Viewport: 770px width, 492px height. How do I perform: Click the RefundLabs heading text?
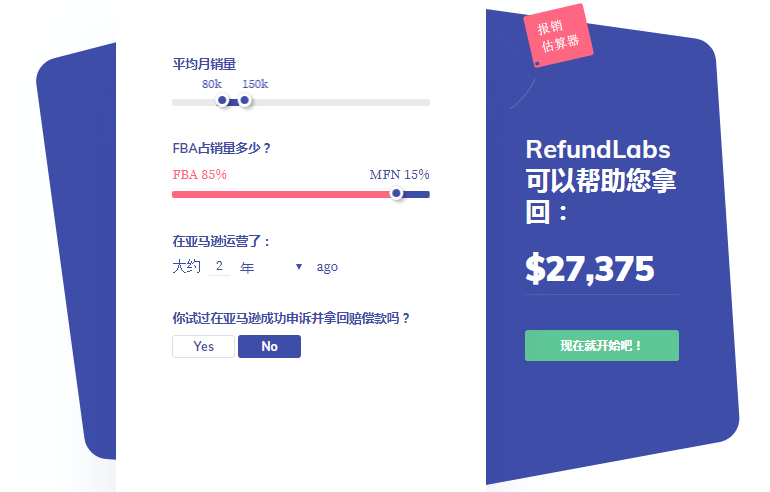598,150
